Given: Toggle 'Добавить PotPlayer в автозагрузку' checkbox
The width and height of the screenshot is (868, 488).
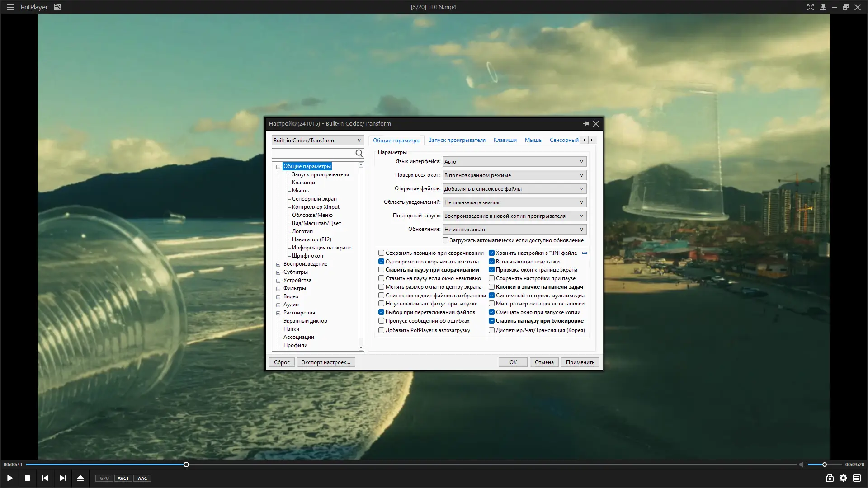Looking at the screenshot, I should (x=381, y=330).
